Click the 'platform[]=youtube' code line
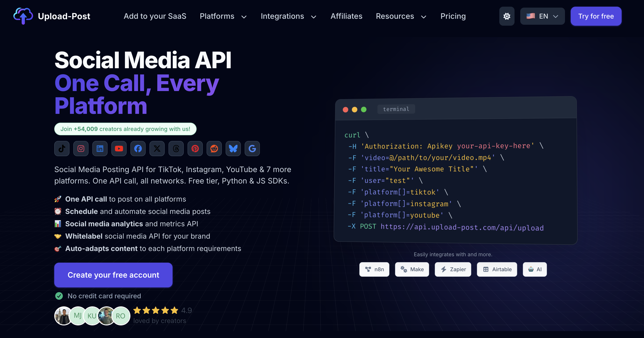Image resolution: width=644 pixels, height=338 pixels. [x=400, y=215]
